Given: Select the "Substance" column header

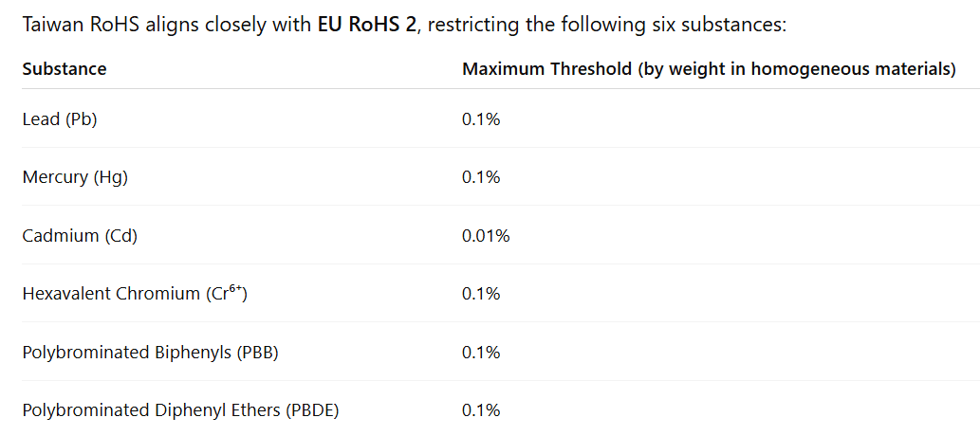Looking at the screenshot, I should [65, 69].
